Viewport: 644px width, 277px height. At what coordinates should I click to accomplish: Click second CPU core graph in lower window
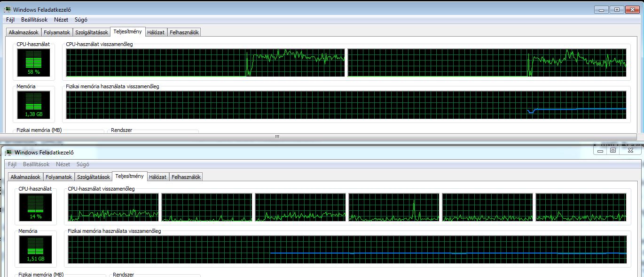(x=207, y=207)
